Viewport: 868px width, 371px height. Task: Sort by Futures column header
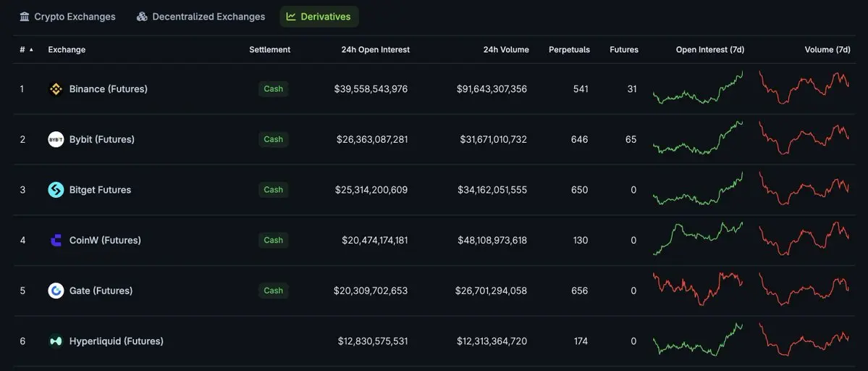(x=624, y=50)
